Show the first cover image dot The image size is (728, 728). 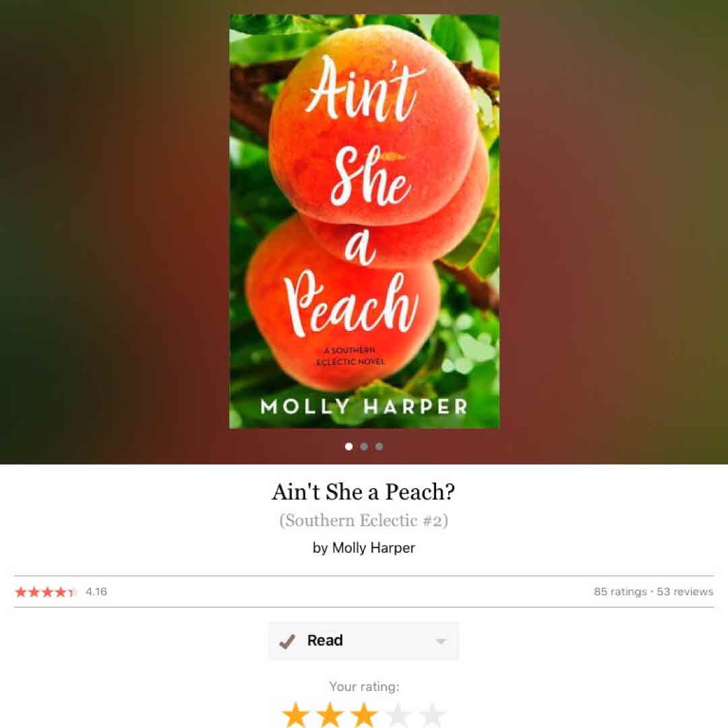pos(348,446)
